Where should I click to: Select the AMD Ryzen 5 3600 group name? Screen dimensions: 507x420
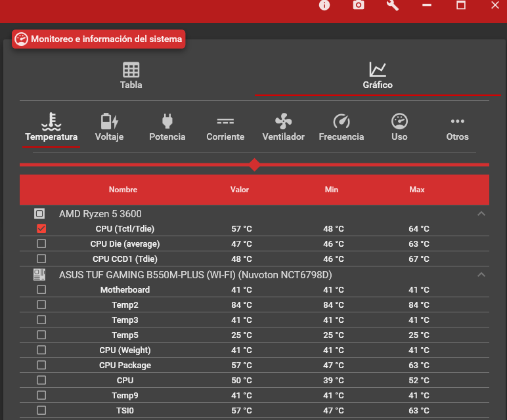point(100,214)
